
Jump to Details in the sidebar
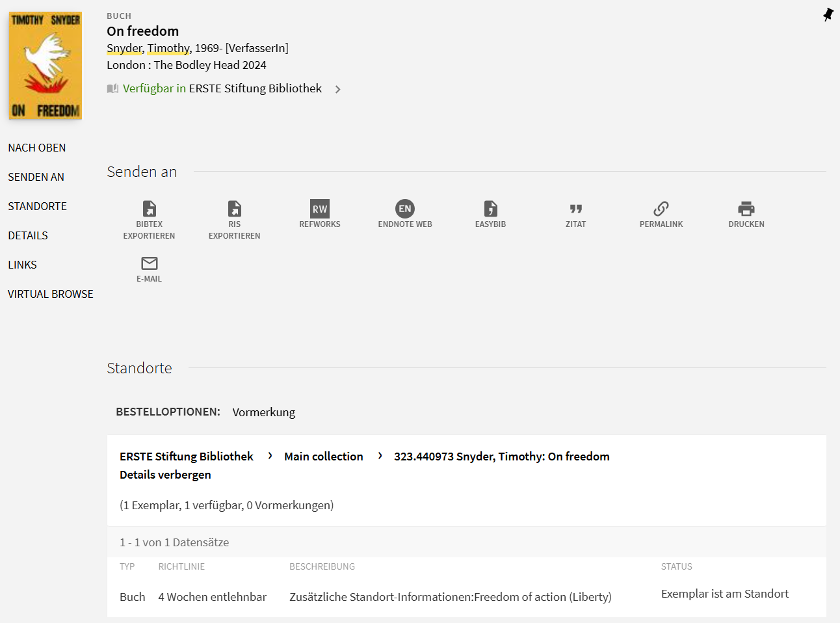click(28, 235)
